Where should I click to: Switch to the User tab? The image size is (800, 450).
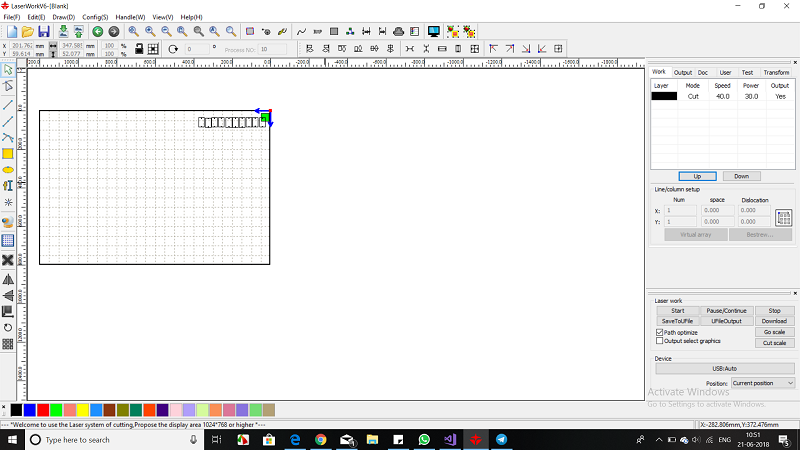click(x=725, y=72)
